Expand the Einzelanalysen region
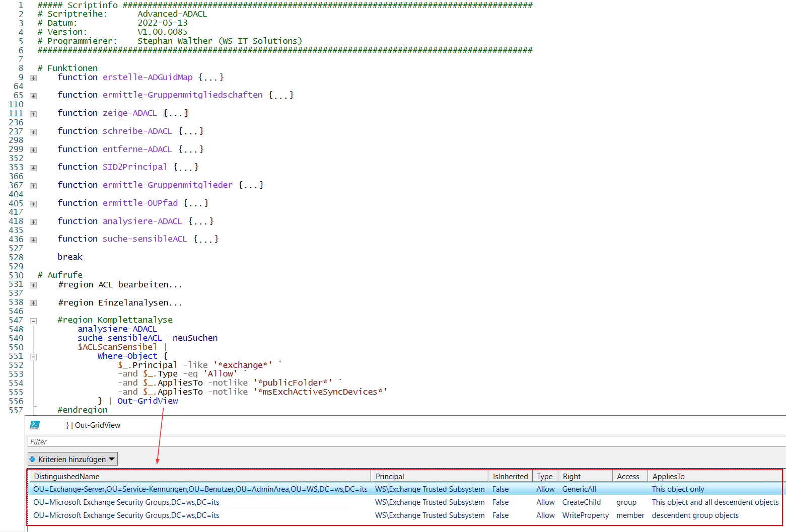Image resolution: width=786 pixels, height=532 pixels. tap(33, 303)
